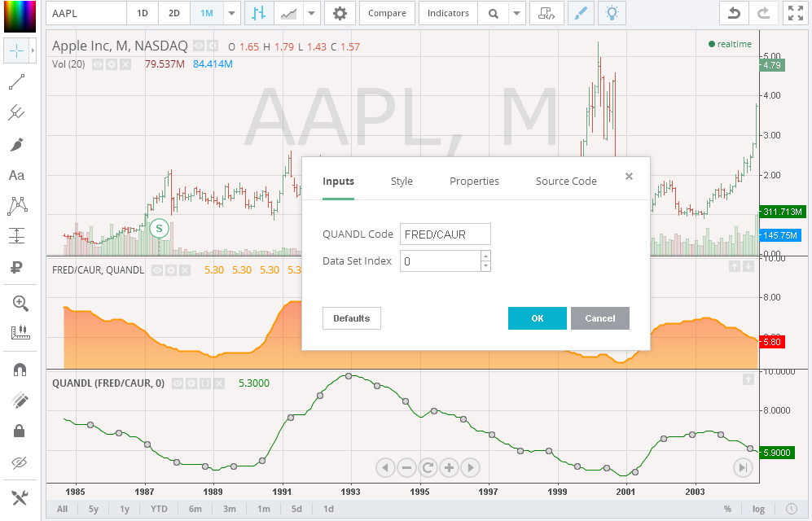Expand cursor tool options arrow
Image resolution: width=812 pixels, height=521 pixels.
33,50
